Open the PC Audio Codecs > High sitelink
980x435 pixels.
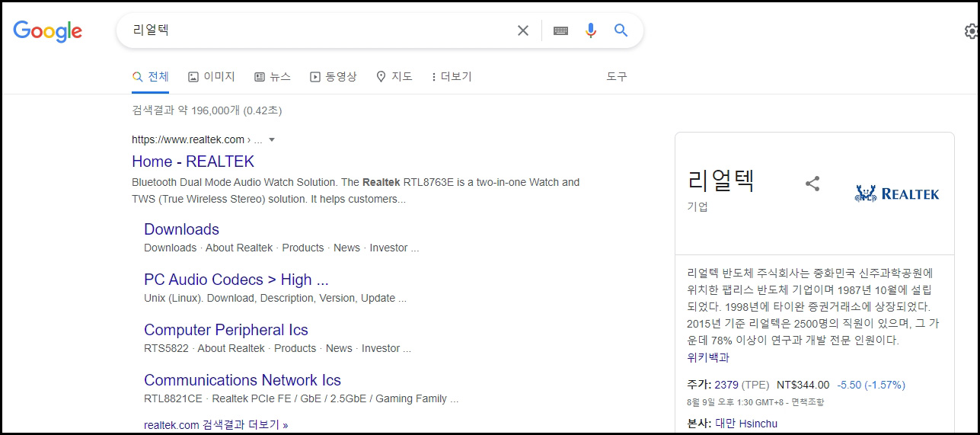tap(236, 280)
